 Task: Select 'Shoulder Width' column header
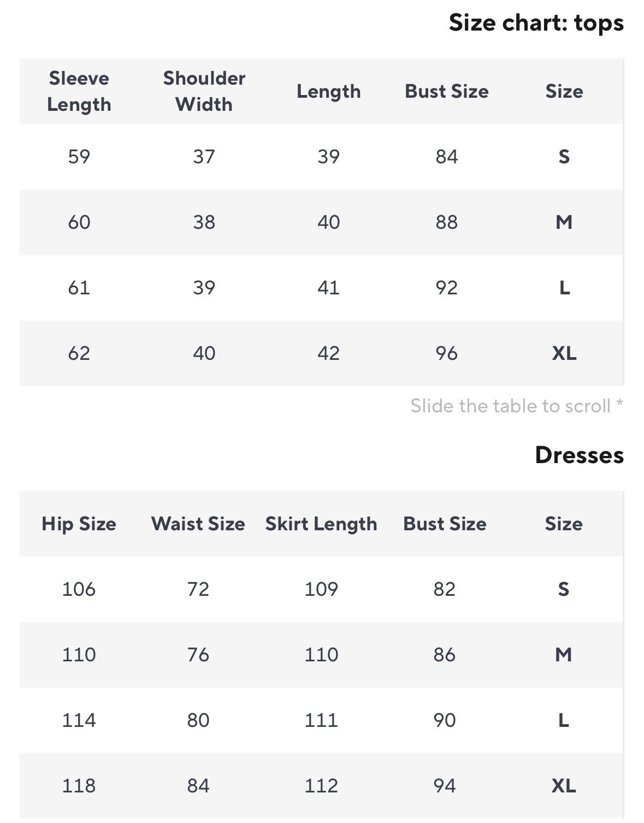coord(204,91)
